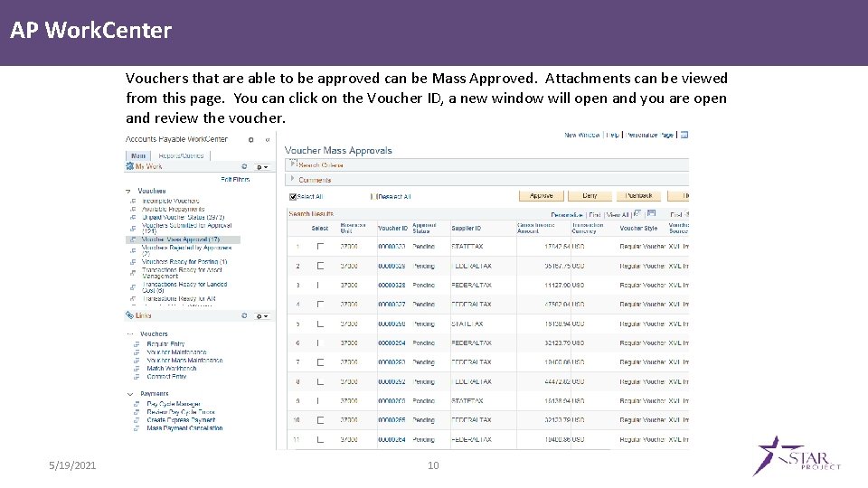Click the grid download icon in Search Results
The image size is (868, 488).
coord(652,213)
